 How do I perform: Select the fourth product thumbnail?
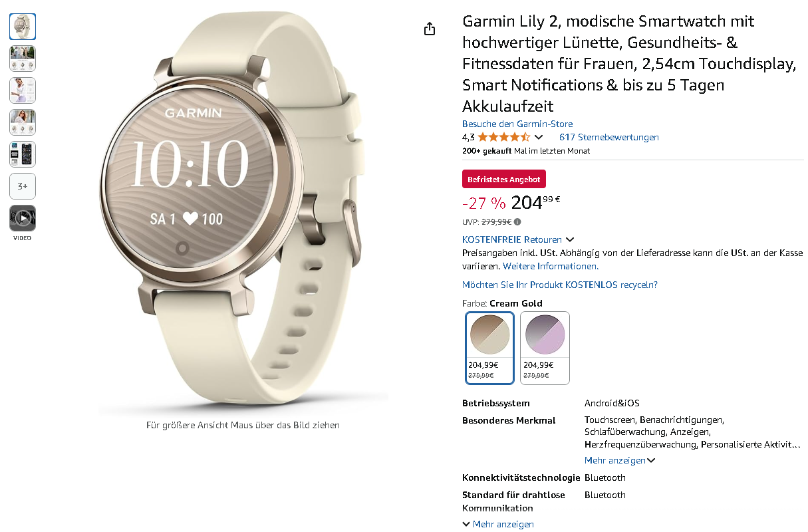click(x=23, y=122)
